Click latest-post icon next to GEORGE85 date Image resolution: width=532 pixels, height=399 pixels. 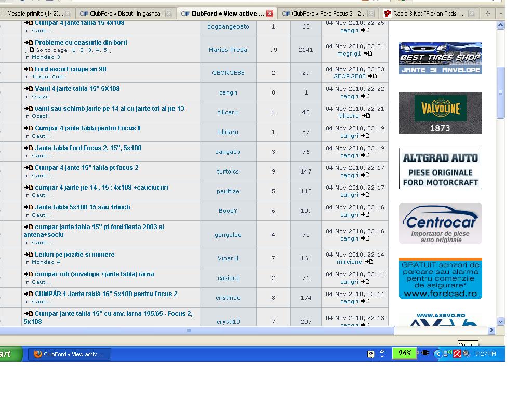point(373,76)
